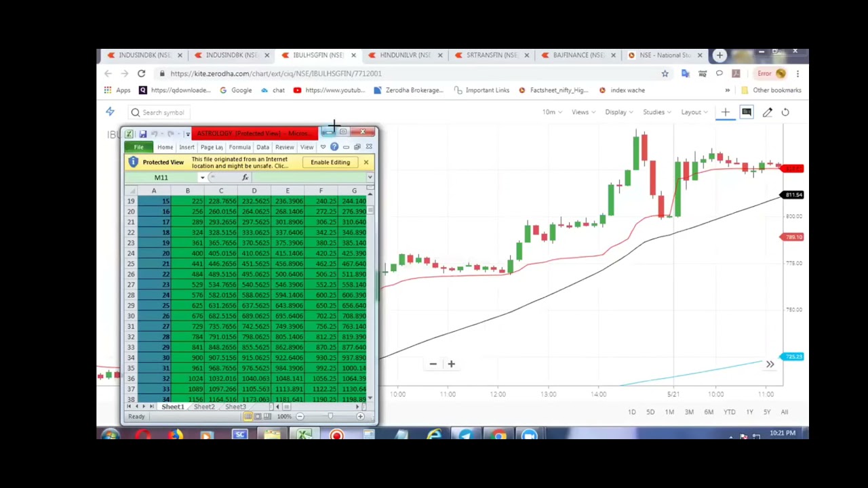The image size is (868, 488).
Task: Open the chart Layout dropdown
Action: click(694, 112)
